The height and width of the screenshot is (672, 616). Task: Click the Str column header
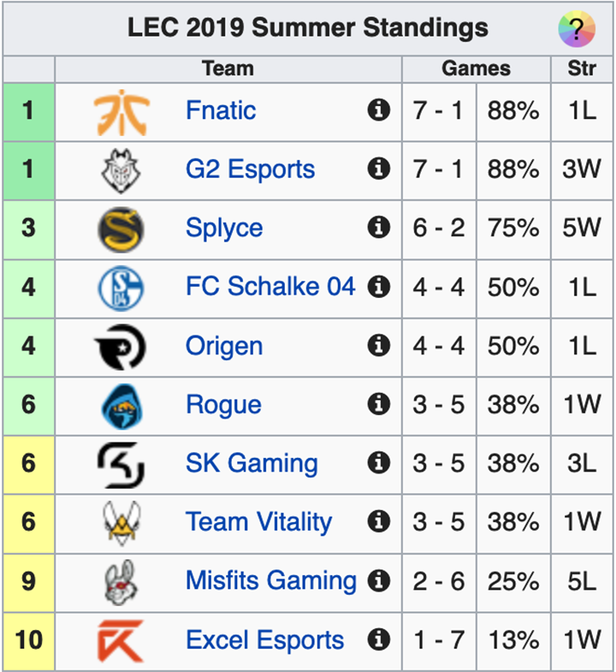tap(582, 69)
